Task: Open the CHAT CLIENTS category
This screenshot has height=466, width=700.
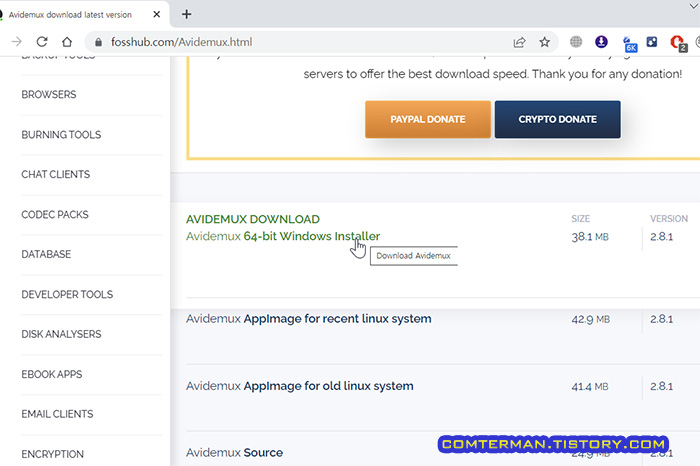Action: (x=55, y=175)
